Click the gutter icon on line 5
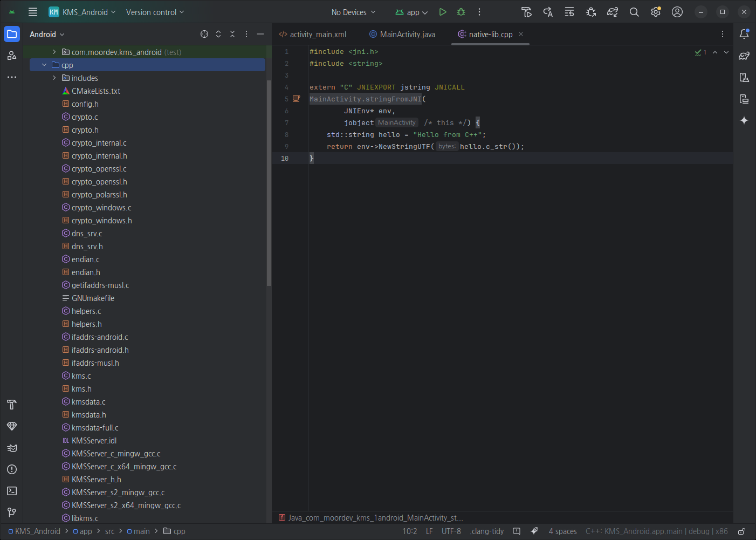 pos(296,99)
